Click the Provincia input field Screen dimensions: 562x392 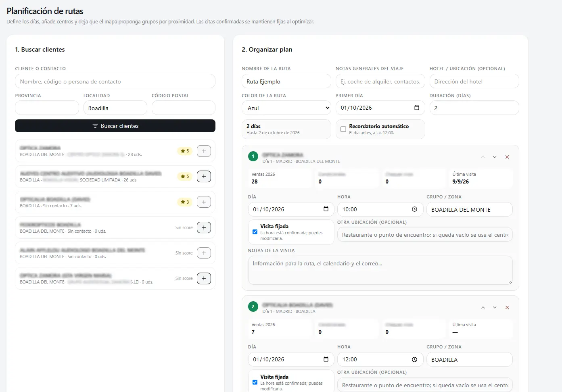tap(47, 108)
